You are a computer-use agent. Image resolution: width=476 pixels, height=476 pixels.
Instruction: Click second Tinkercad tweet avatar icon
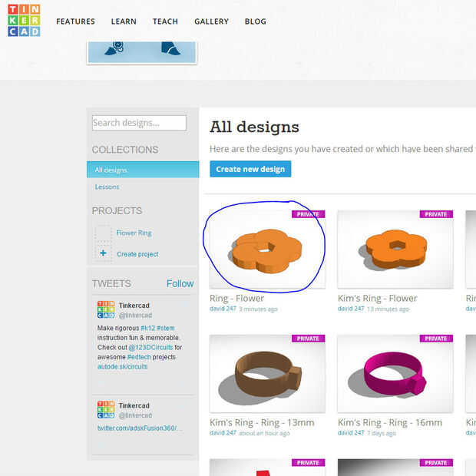click(106, 409)
